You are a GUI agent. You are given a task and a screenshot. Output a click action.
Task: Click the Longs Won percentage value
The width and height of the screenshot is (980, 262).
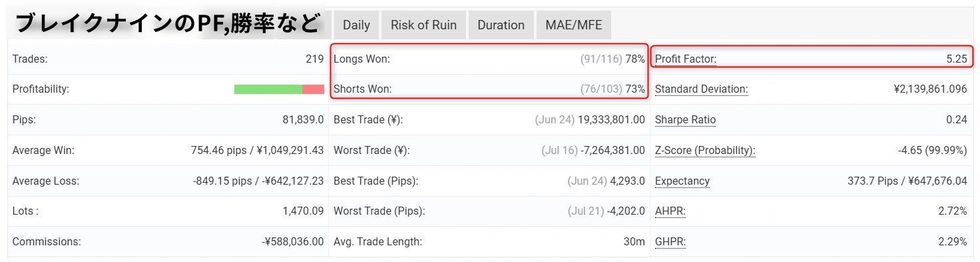[x=635, y=59]
